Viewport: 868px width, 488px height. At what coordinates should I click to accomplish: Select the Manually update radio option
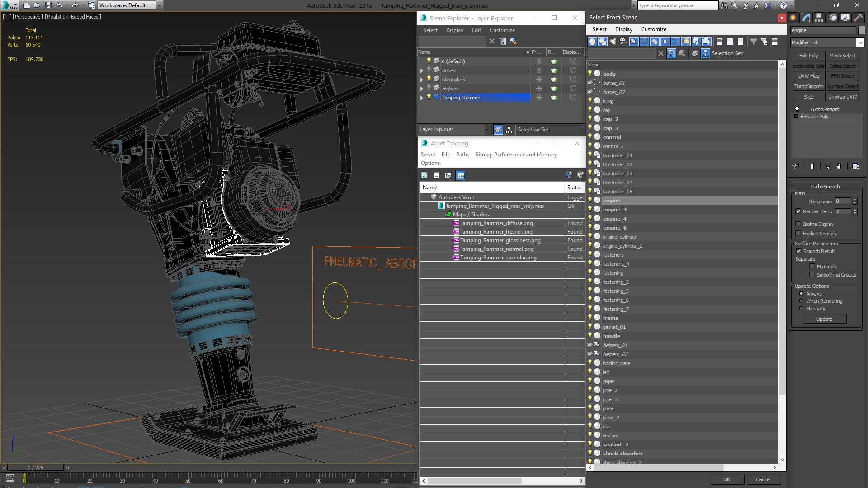pos(801,309)
